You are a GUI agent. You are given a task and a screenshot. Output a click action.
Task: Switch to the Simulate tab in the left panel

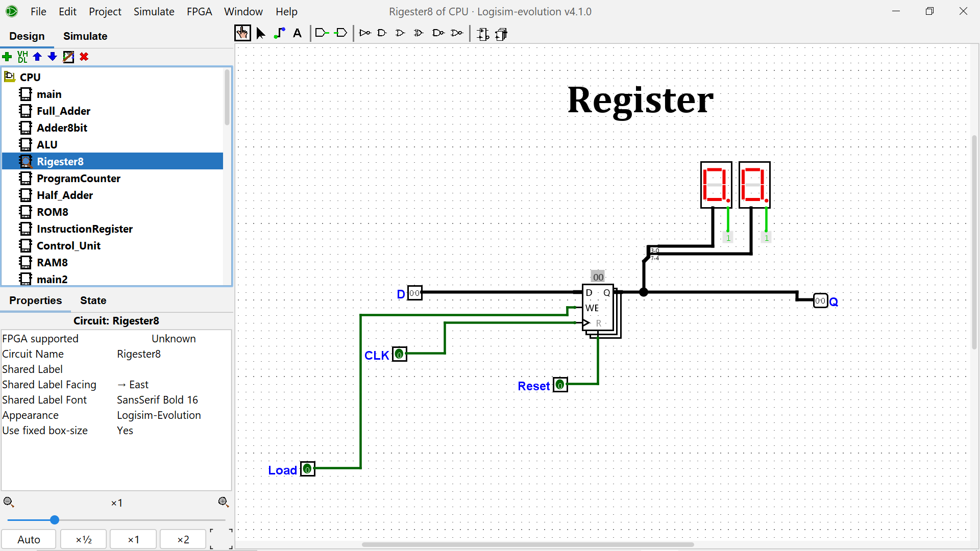click(x=85, y=36)
